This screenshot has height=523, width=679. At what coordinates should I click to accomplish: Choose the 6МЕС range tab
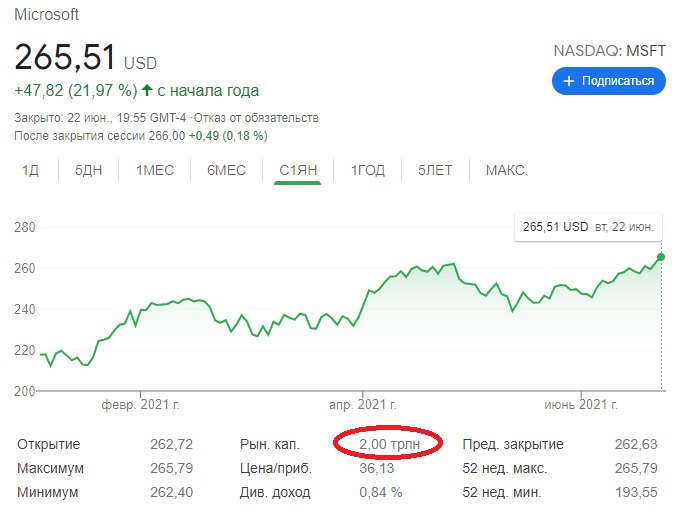226,170
